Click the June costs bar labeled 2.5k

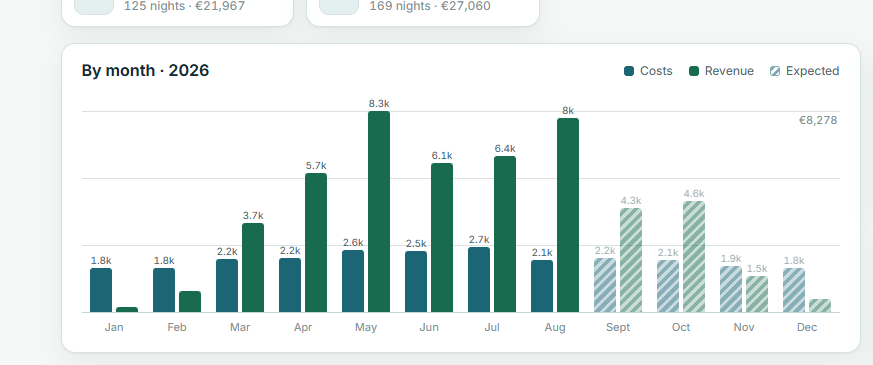tap(416, 282)
